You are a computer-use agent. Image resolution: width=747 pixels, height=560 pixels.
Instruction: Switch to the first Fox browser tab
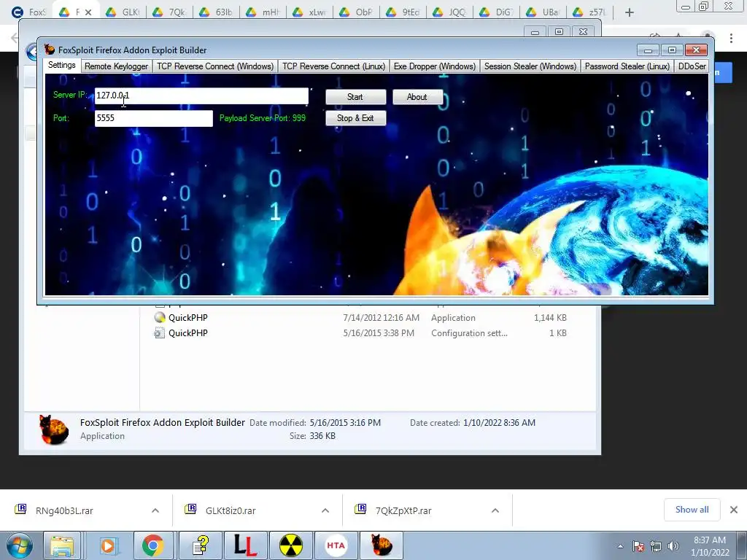(28, 12)
